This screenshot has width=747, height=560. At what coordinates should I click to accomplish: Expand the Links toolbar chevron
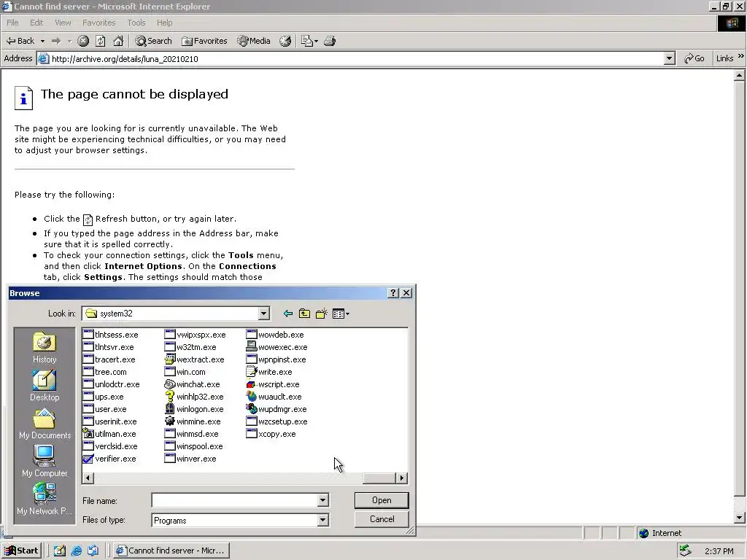(741, 56)
